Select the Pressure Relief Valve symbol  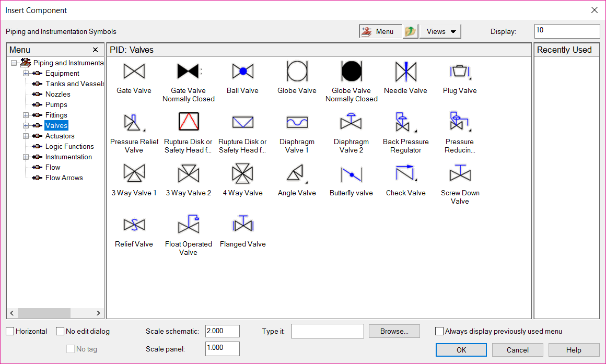point(134,123)
